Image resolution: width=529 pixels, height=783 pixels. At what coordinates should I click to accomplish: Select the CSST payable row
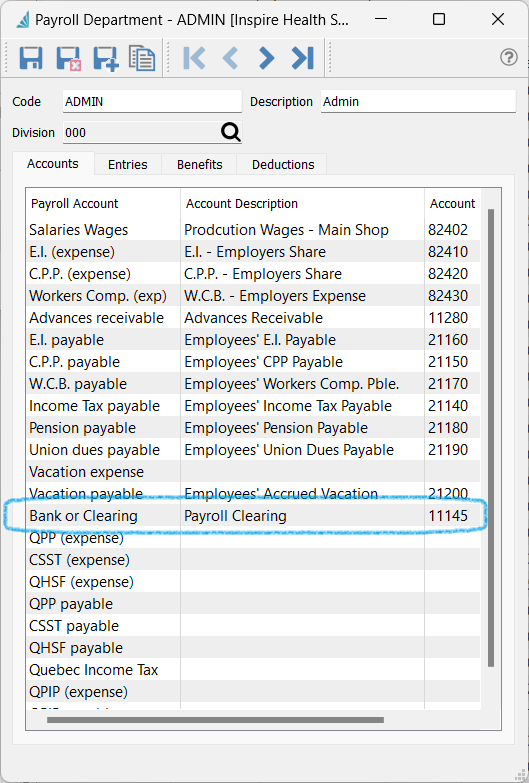(x=253, y=625)
